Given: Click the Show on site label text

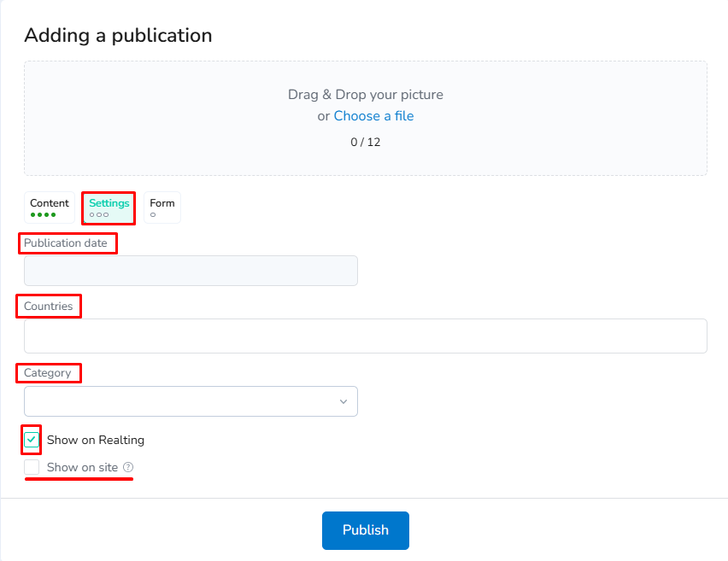Looking at the screenshot, I should (82, 467).
